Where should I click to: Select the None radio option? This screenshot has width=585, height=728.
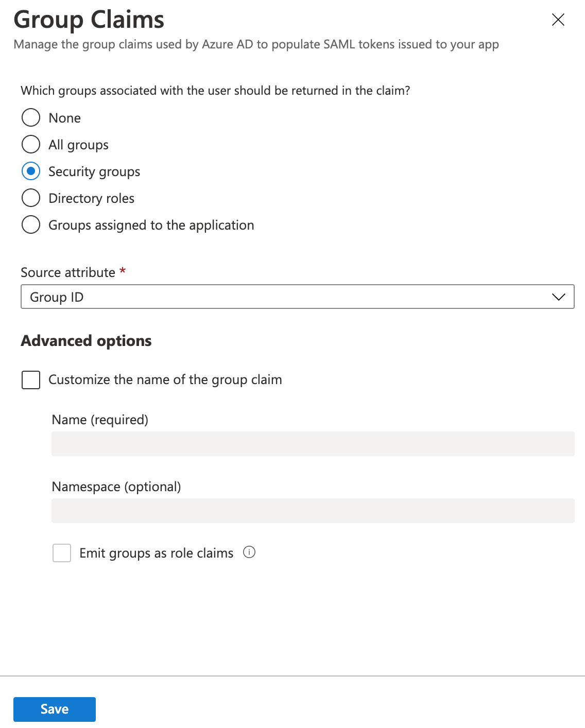click(x=31, y=117)
